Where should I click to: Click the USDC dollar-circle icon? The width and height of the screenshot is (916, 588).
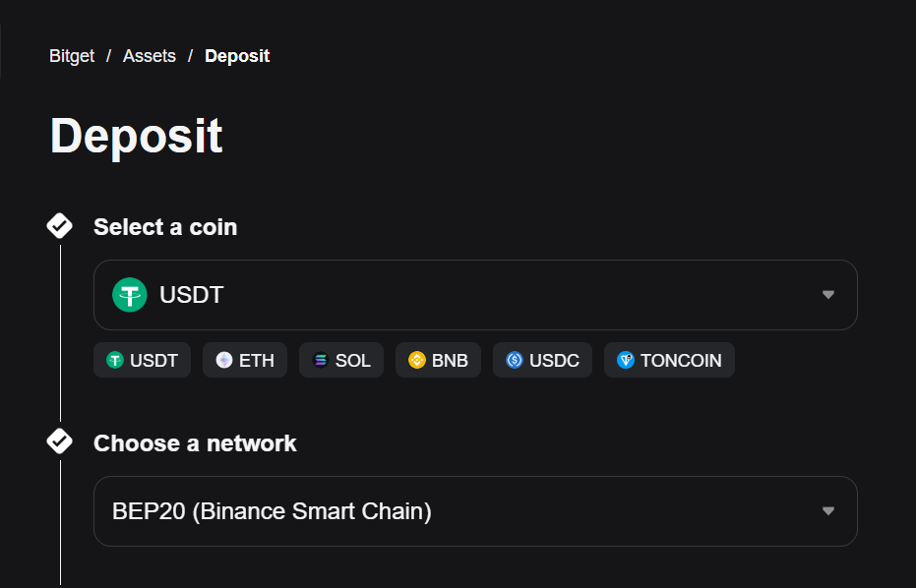(515, 360)
